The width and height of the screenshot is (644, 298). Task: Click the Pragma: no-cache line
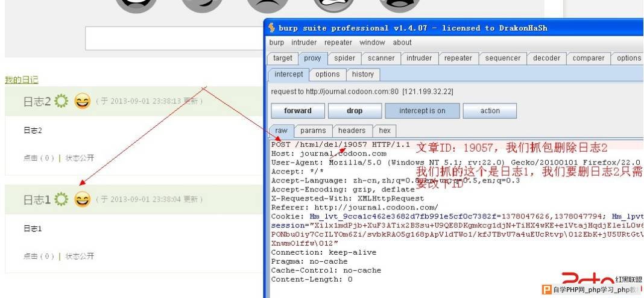click(x=309, y=261)
